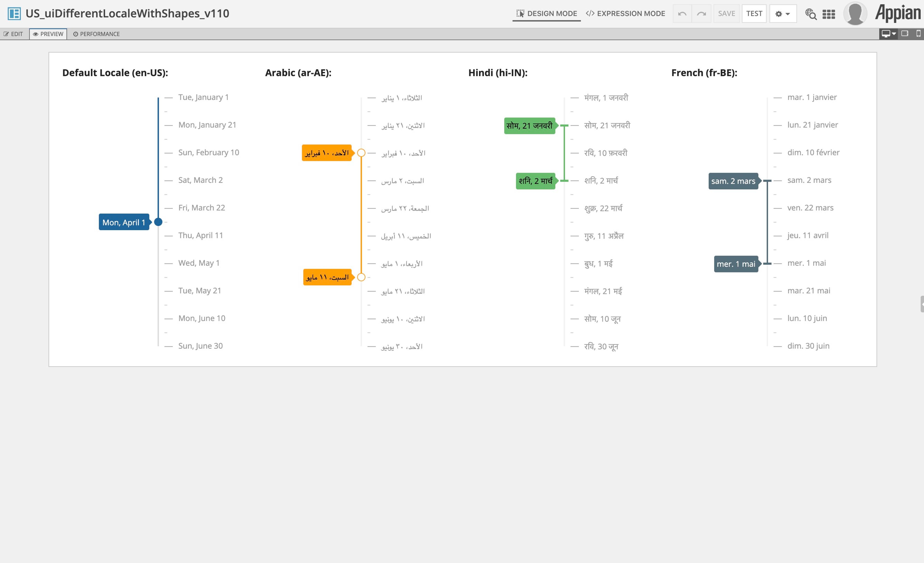Click the jeu. 11 avril axis label
Image resolution: width=924 pixels, height=563 pixels.
coord(808,235)
